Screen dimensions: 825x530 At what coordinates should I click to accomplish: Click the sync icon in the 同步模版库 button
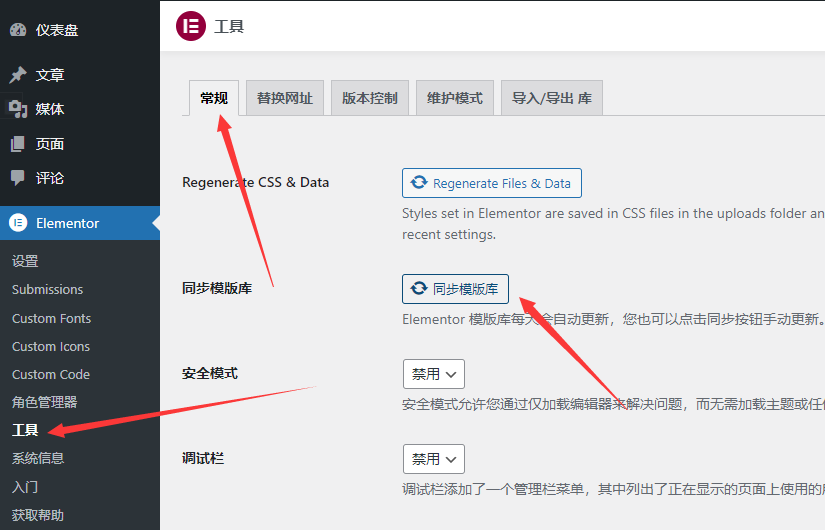coord(419,288)
